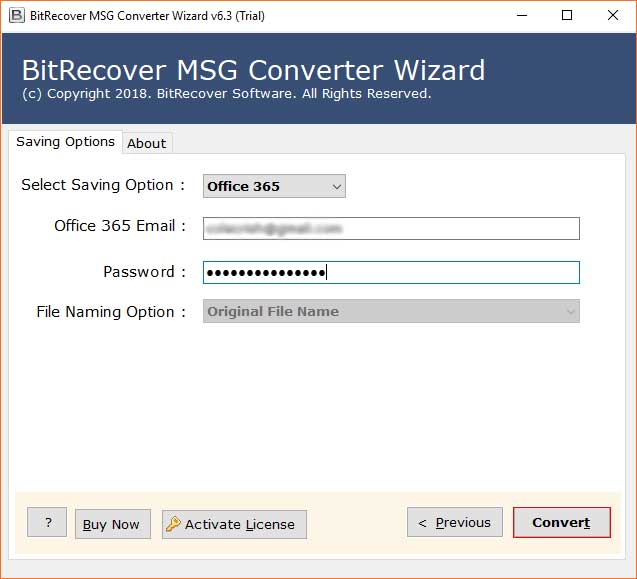Open the File Naming Option dropdown

pyautogui.click(x=391, y=311)
